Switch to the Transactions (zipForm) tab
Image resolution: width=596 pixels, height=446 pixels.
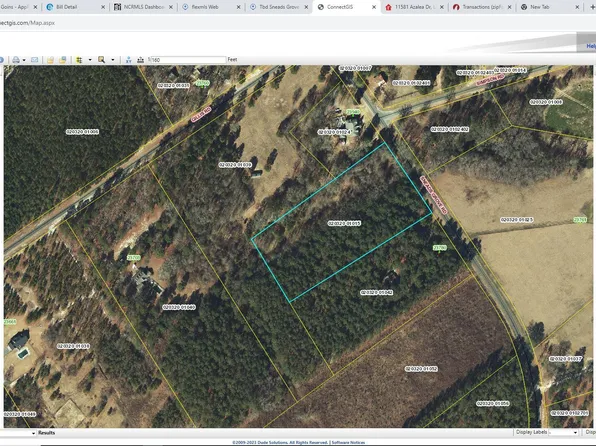coord(483,7)
